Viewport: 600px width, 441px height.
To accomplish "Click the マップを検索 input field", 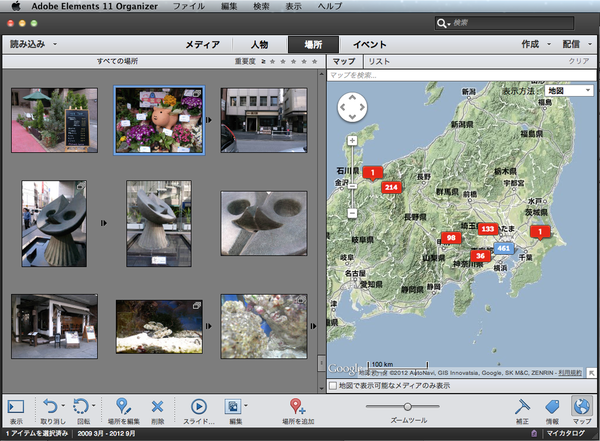I will tap(461, 75).
